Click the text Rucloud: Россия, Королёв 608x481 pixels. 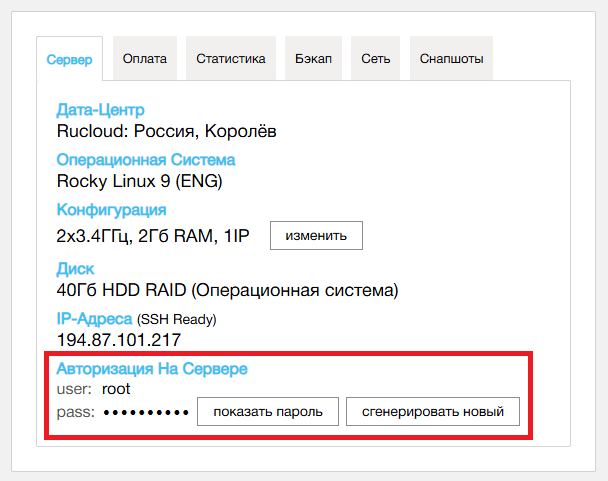coord(166,131)
